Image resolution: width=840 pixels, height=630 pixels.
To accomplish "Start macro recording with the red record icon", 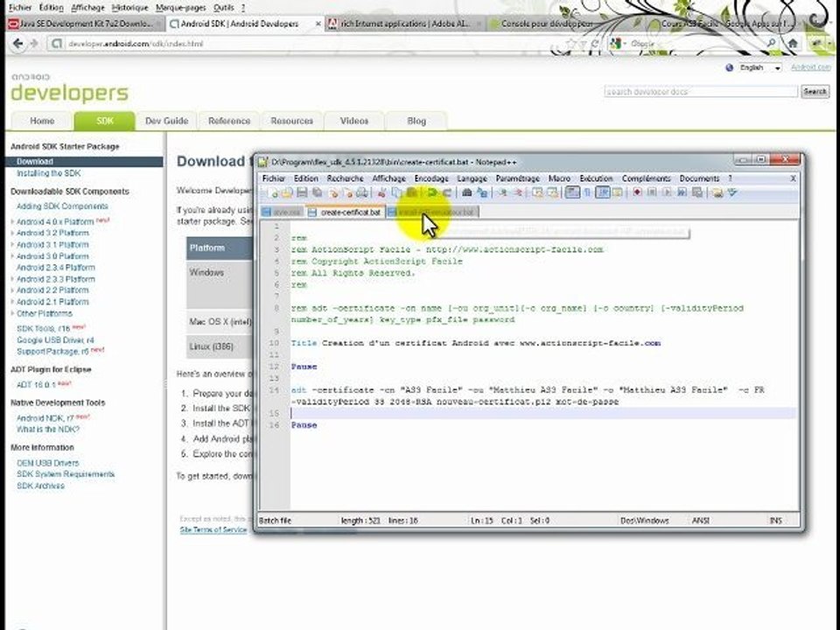I will (x=637, y=192).
